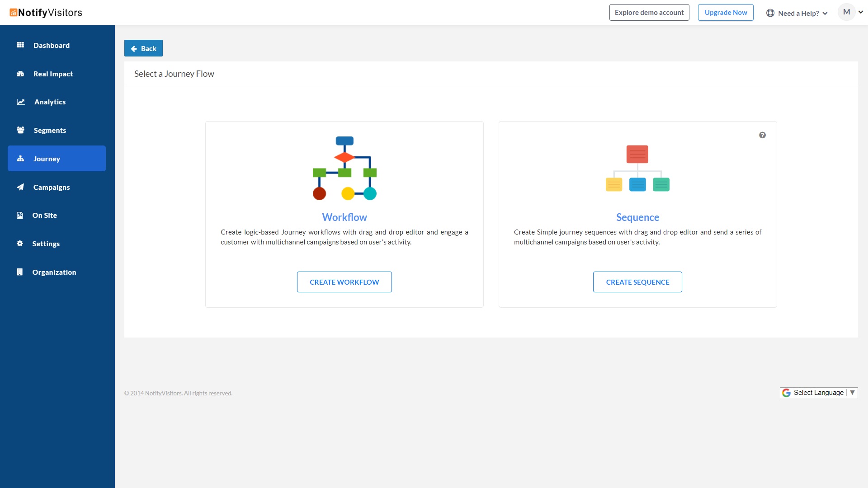Click the Sequence card help question icon
868x488 pixels.
tap(762, 135)
